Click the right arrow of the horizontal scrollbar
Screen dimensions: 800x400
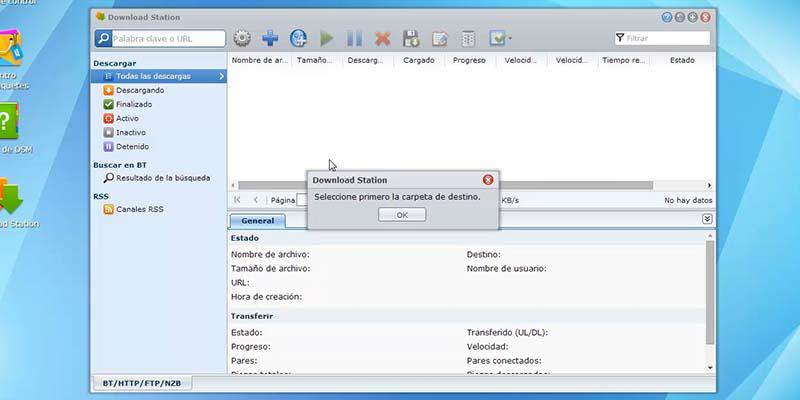point(709,185)
